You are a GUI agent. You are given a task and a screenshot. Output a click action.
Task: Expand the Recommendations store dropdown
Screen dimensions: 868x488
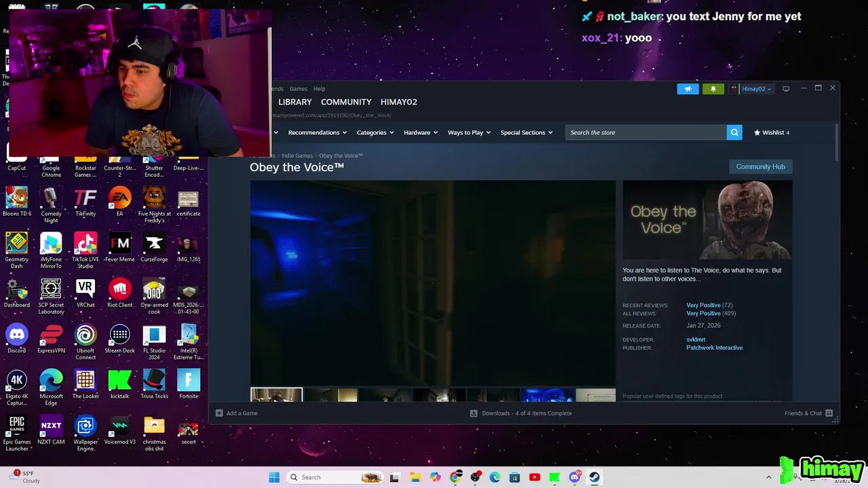pos(317,132)
